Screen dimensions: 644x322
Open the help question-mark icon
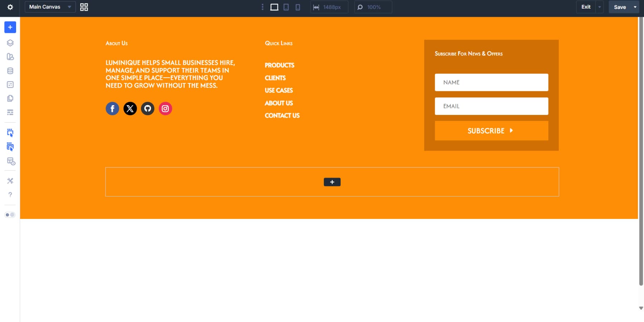coord(10,194)
